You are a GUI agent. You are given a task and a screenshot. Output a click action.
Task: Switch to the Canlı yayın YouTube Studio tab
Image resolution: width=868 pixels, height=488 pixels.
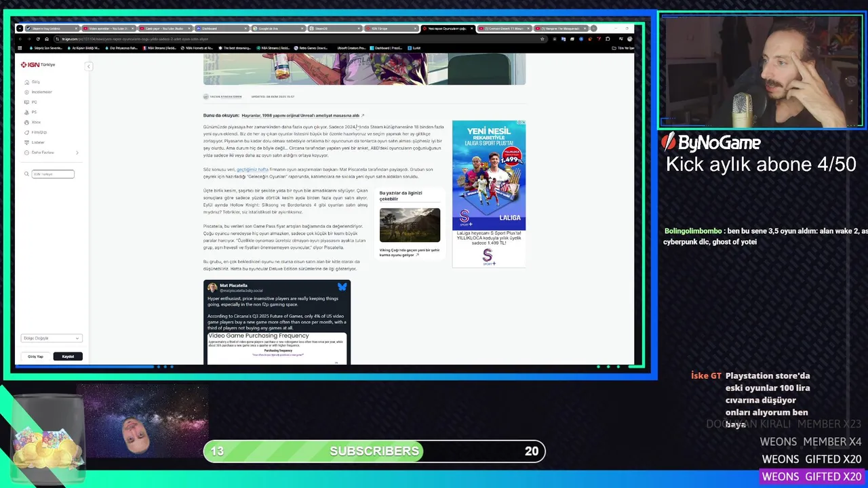165,28
